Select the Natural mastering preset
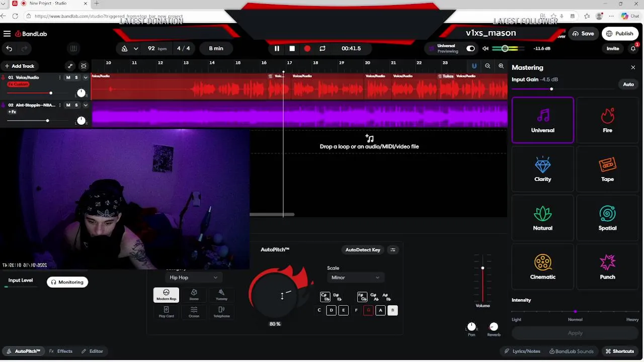 click(543, 218)
